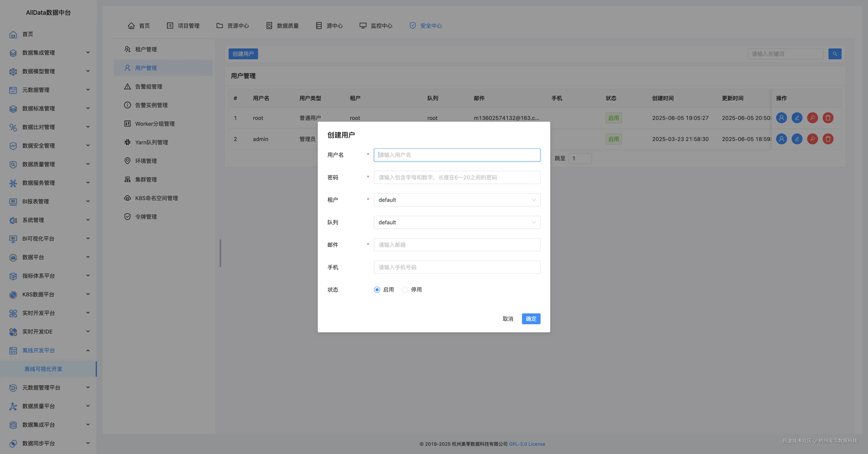868x454 pixels.
Task: Click the red delete icon for root user
Action: (828, 118)
